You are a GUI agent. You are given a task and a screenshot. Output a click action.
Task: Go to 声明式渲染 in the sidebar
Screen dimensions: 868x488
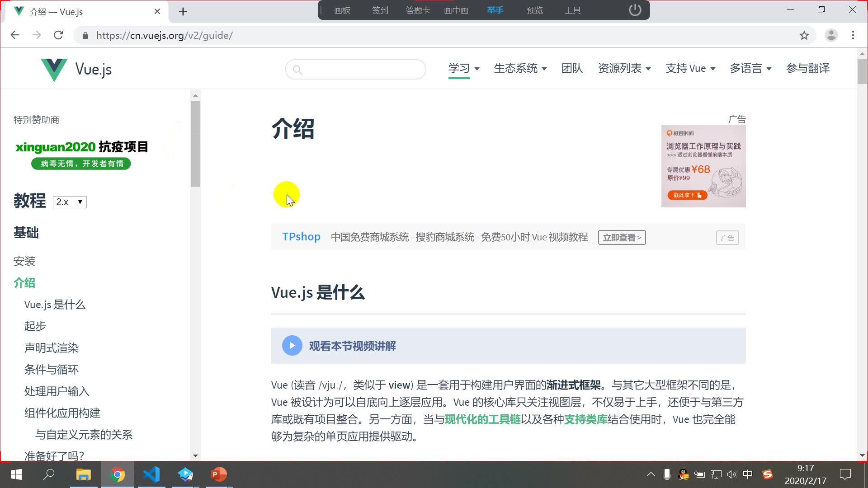pos(52,347)
